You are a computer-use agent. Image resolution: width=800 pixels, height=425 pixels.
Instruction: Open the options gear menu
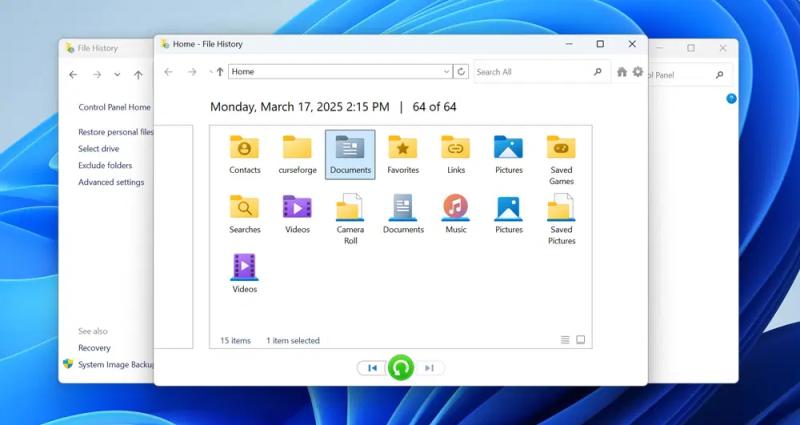[638, 72]
